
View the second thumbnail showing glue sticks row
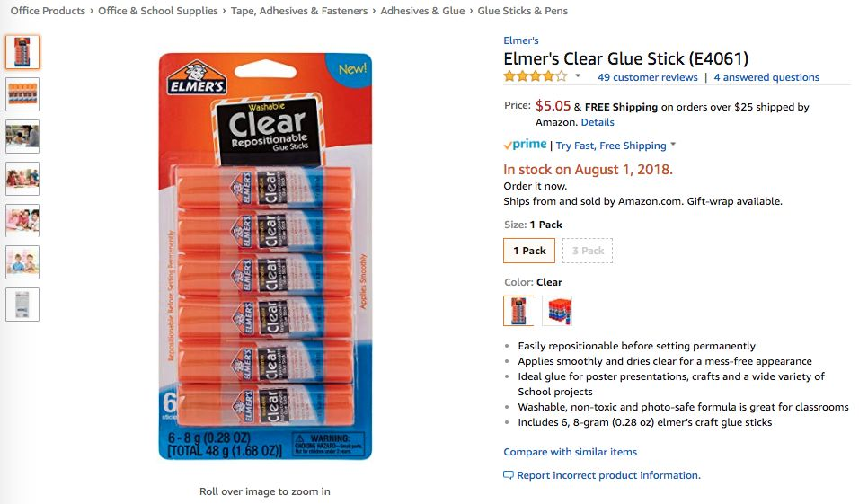point(22,94)
